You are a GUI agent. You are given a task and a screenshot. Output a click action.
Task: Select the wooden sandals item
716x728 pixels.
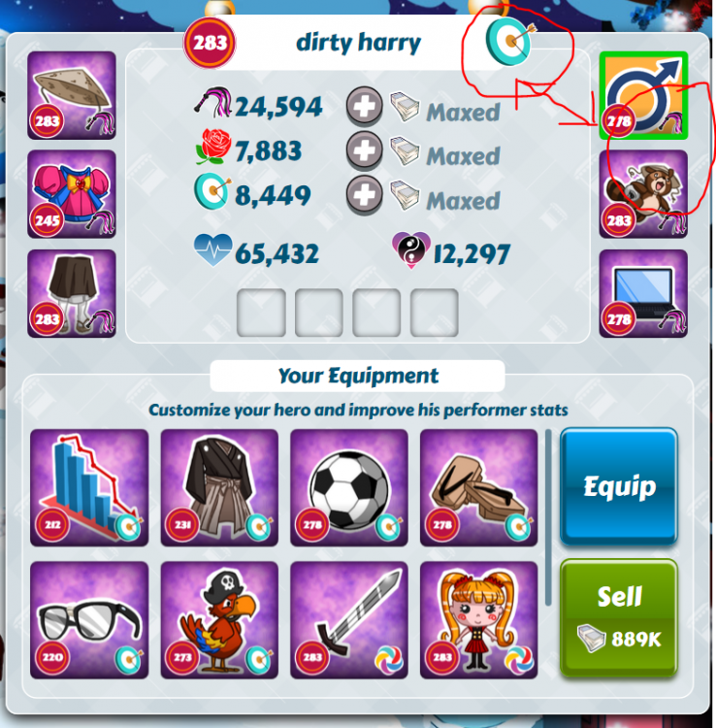coord(479,487)
